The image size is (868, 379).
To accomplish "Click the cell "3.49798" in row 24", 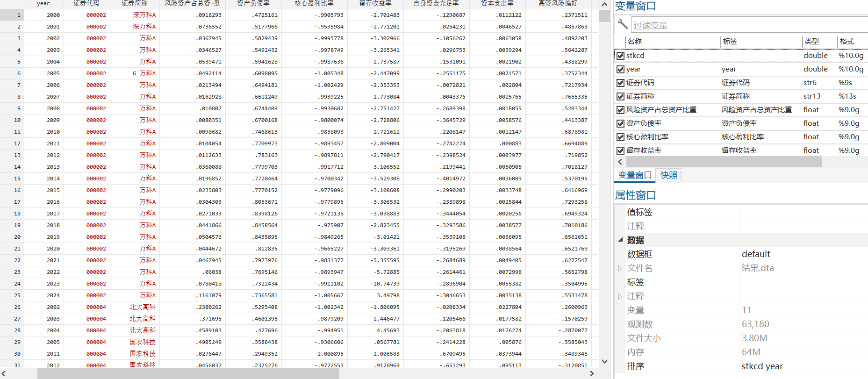I will [375, 295].
